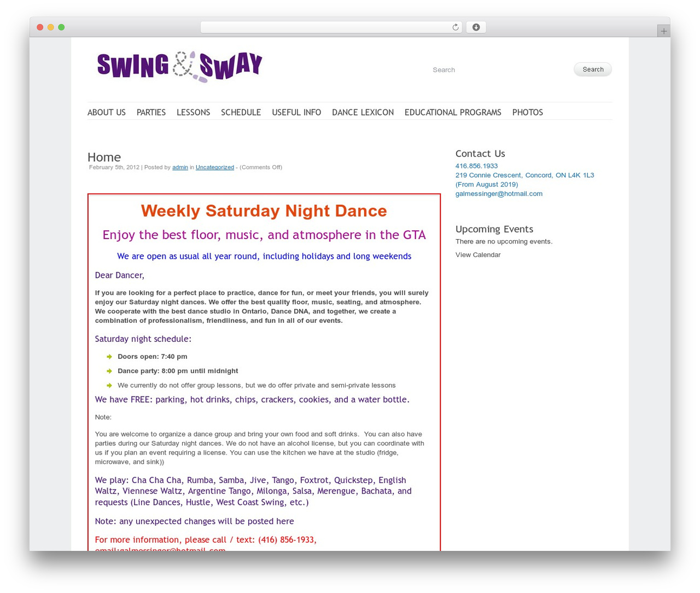The image size is (700, 593).
Task: Click the browser address bar
Action: tap(331, 27)
